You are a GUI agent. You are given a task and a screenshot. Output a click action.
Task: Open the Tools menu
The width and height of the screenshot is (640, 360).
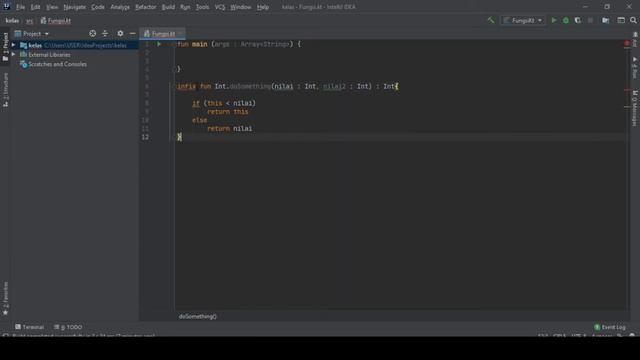pyautogui.click(x=202, y=7)
